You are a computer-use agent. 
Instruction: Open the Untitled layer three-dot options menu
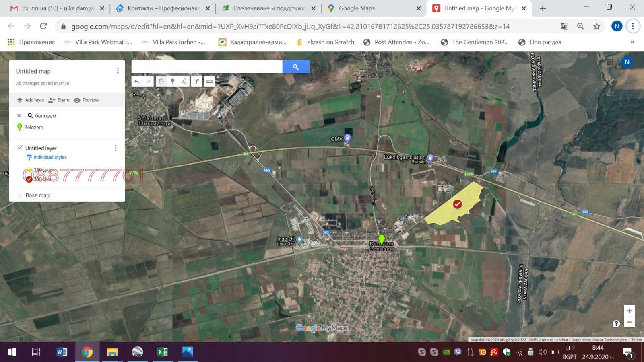(116, 148)
